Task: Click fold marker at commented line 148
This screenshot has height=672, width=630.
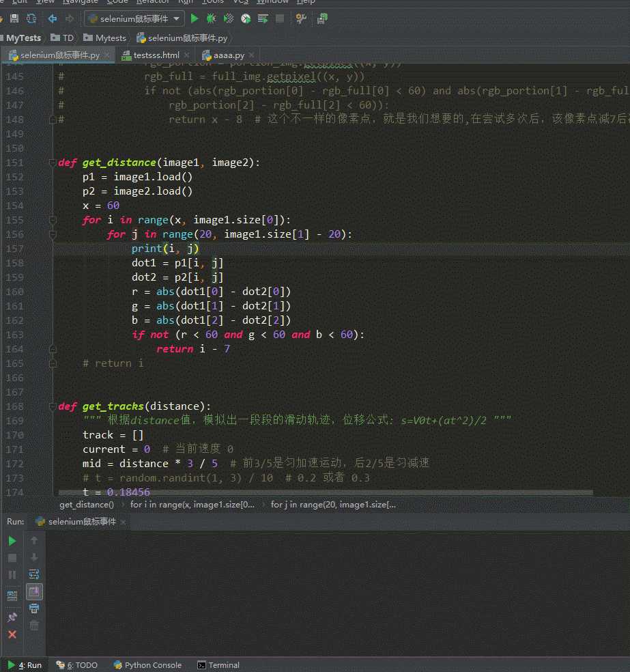Action: click(x=53, y=120)
